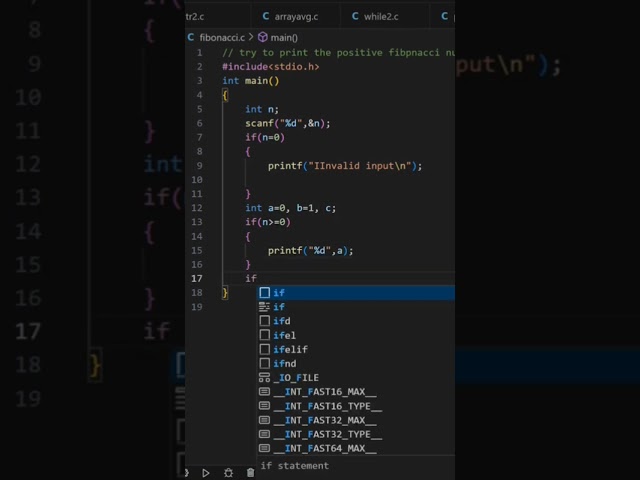Pick the ifnd suggestion
This screenshot has height=480, width=640.
(356, 363)
